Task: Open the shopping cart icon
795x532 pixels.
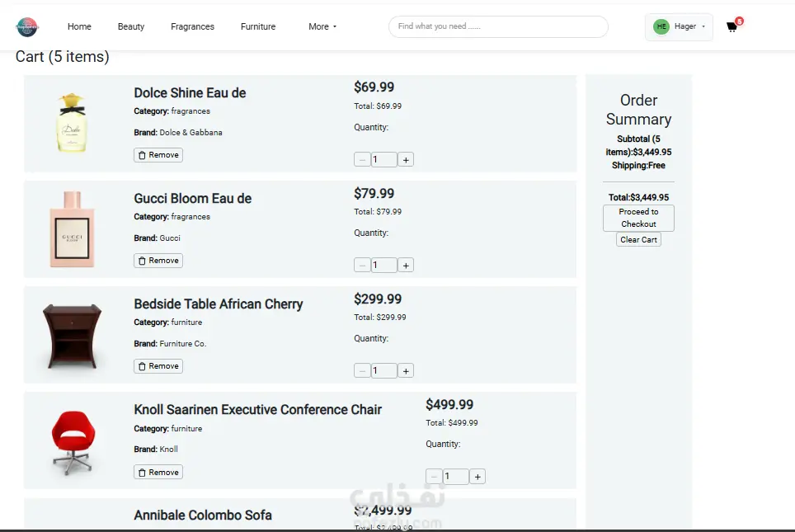Action: (x=731, y=26)
